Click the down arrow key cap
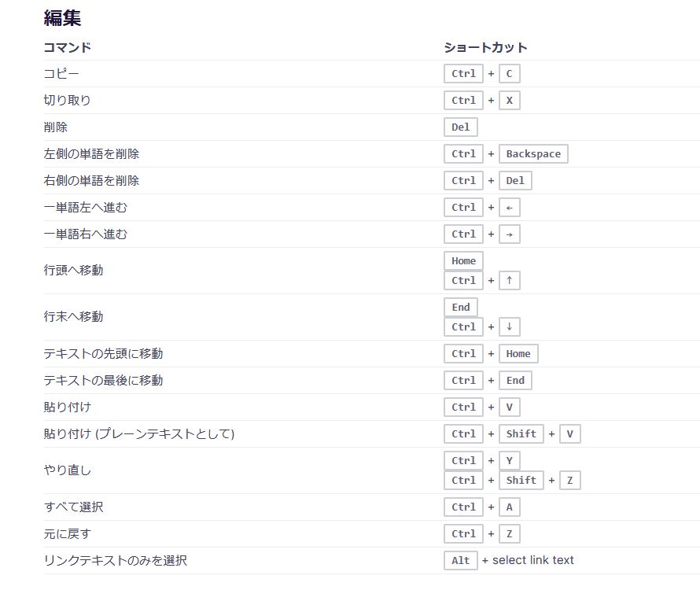The image size is (700, 590). click(x=509, y=327)
